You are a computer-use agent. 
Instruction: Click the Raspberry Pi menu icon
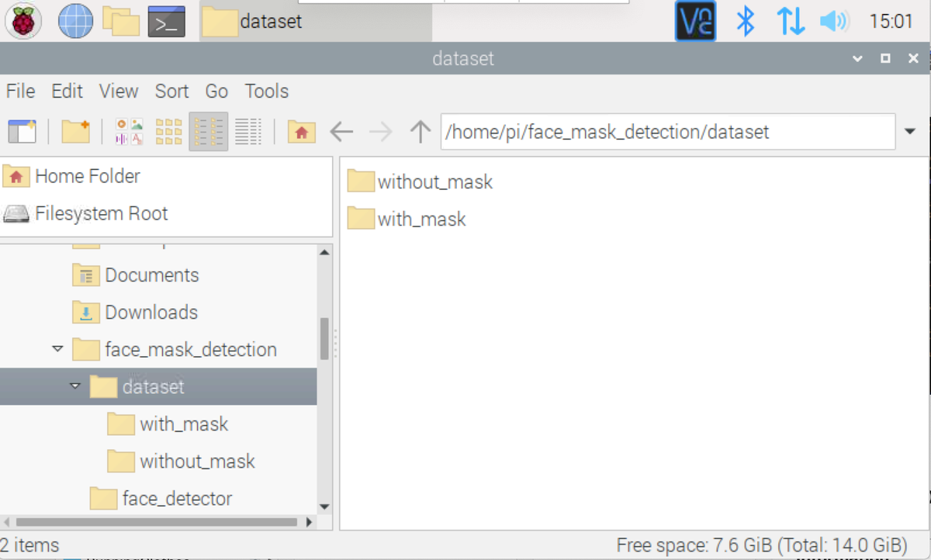24,21
